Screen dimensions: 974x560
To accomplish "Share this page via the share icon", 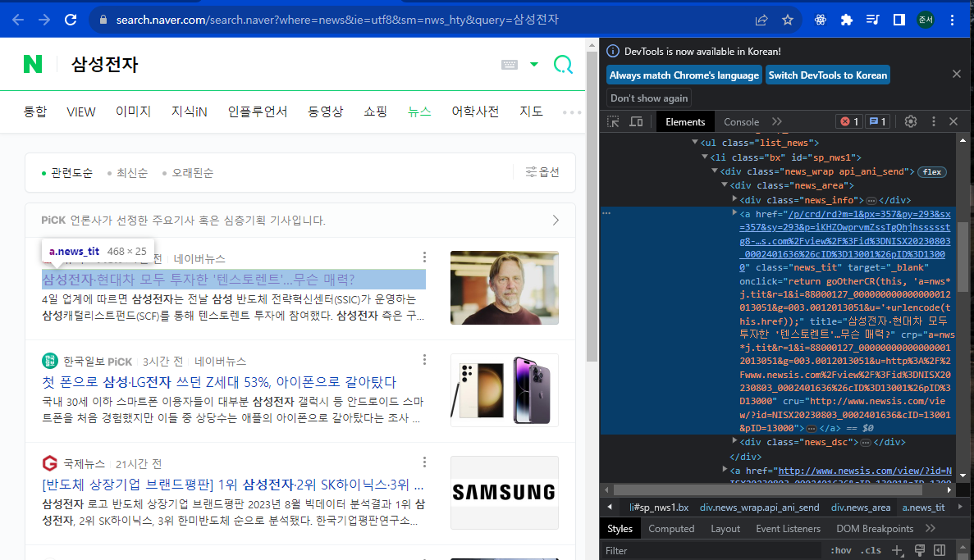I will point(761,20).
